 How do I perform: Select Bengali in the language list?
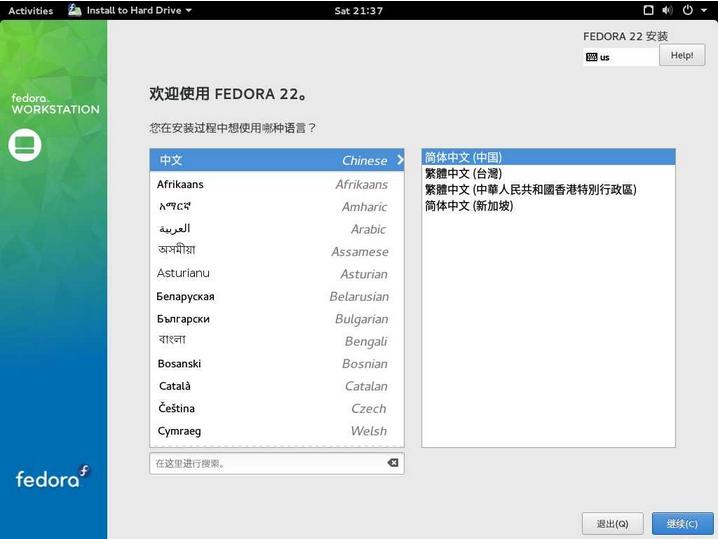[x=277, y=341]
